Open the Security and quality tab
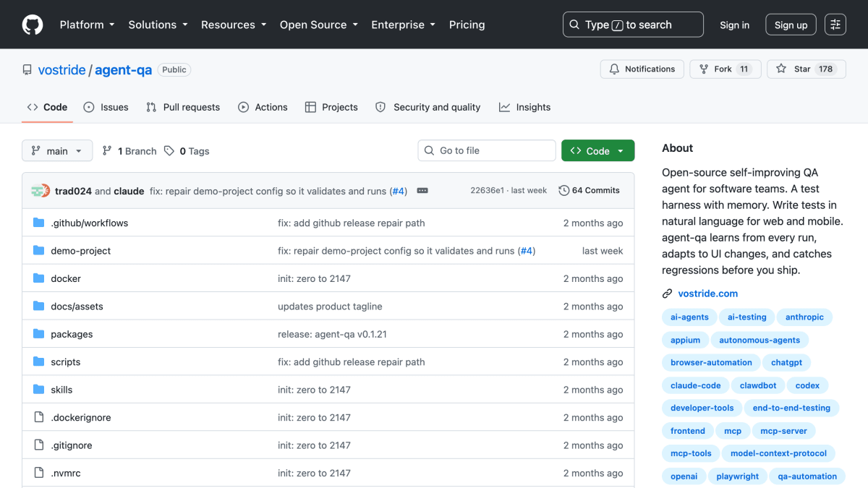This screenshot has width=868, height=488. coord(427,107)
